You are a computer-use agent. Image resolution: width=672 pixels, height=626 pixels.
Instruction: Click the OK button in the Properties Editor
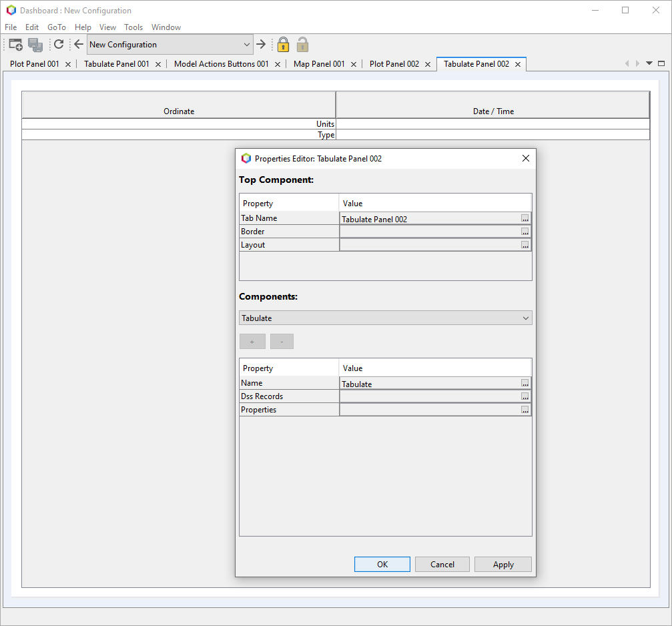tap(382, 564)
